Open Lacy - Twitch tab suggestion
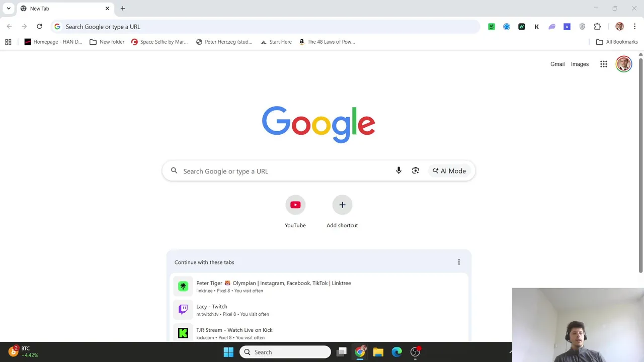Viewport: 644px width, 362px height. pyautogui.click(x=319, y=310)
